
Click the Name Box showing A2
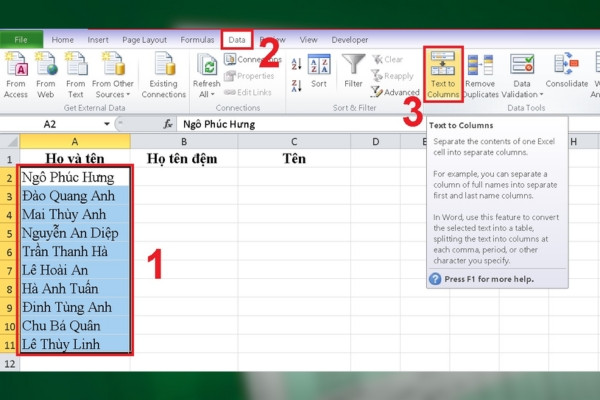50,124
